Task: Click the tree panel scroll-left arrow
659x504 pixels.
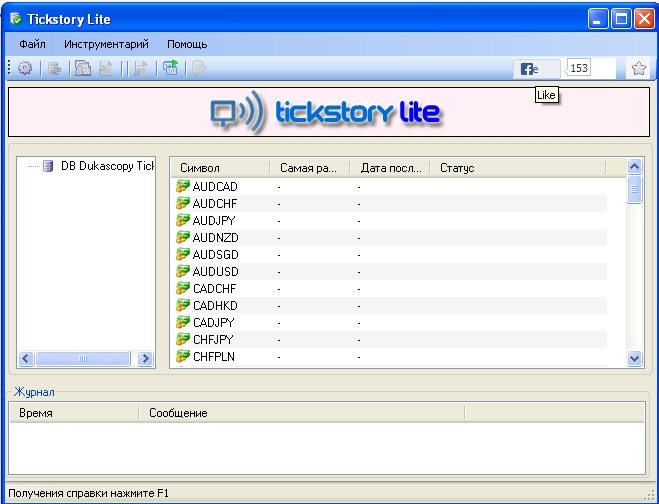Action: pos(26,359)
